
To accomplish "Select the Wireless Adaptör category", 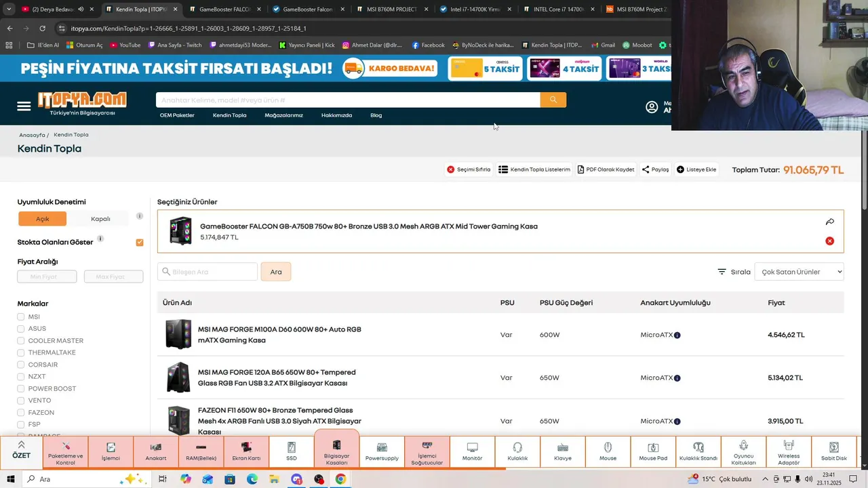I will point(789,451).
